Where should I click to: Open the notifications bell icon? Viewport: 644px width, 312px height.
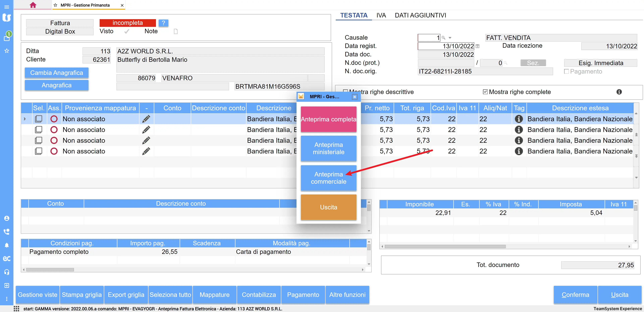[7, 245]
